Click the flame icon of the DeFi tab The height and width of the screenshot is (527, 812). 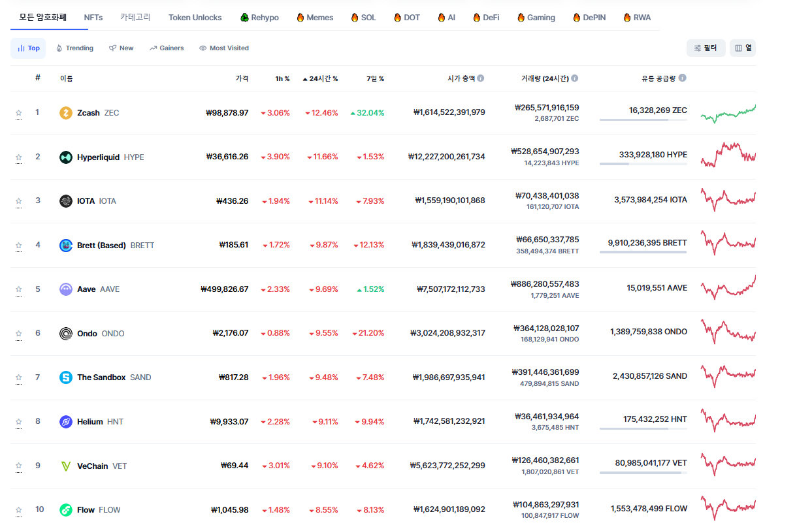[x=477, y=18]
